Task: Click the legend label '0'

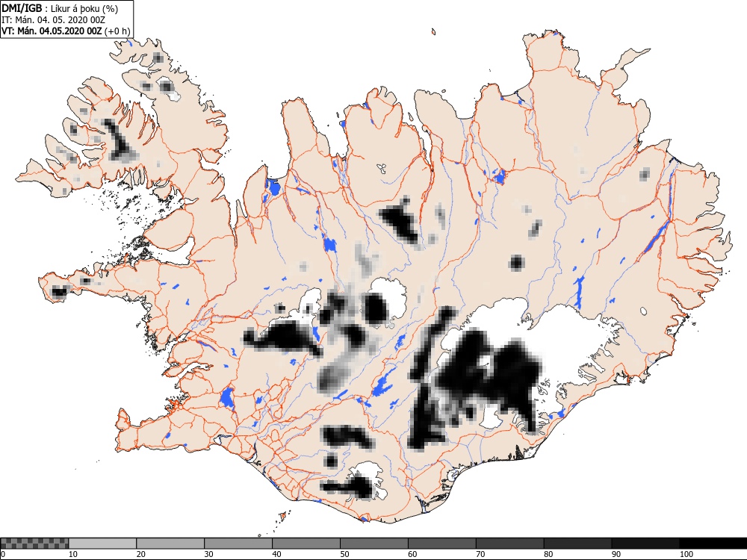Action: 3,554
